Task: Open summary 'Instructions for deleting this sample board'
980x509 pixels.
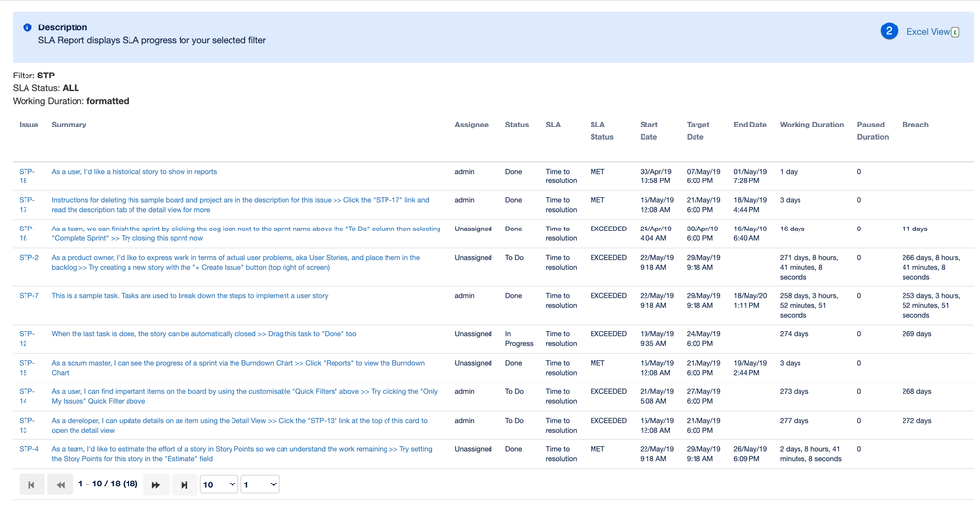Action: point(240,205)
